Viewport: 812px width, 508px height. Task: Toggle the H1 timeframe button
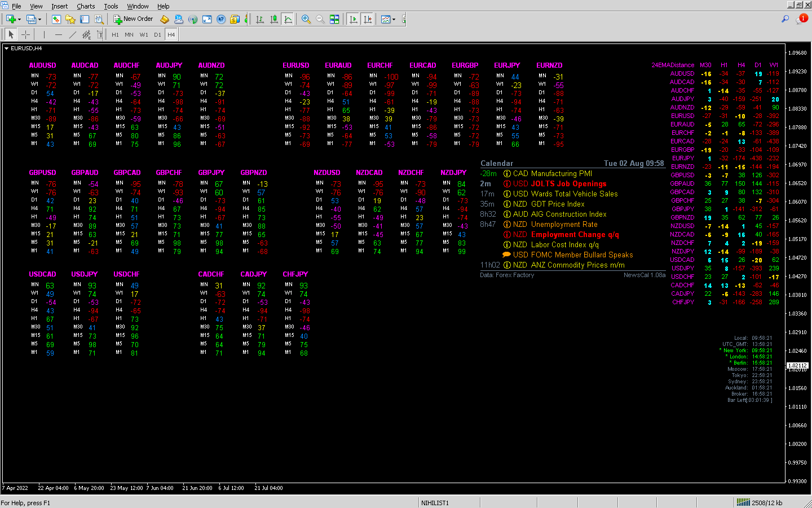pos(115,34)
